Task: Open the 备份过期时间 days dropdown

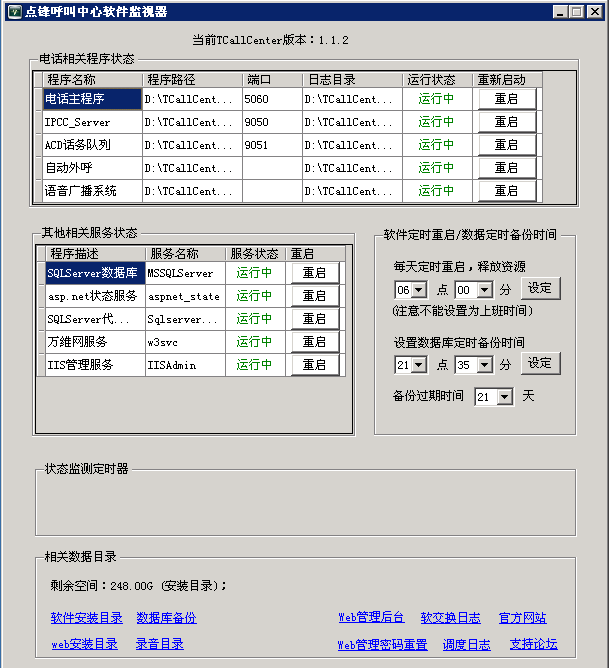Action: pyautogui.click(x=505, y=397)
